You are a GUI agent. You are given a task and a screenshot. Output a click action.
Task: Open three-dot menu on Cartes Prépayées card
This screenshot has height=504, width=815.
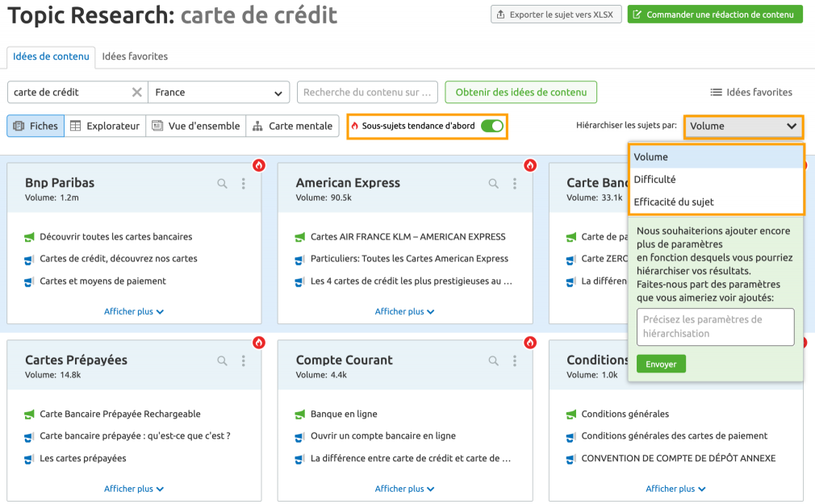tap(243, 360)
